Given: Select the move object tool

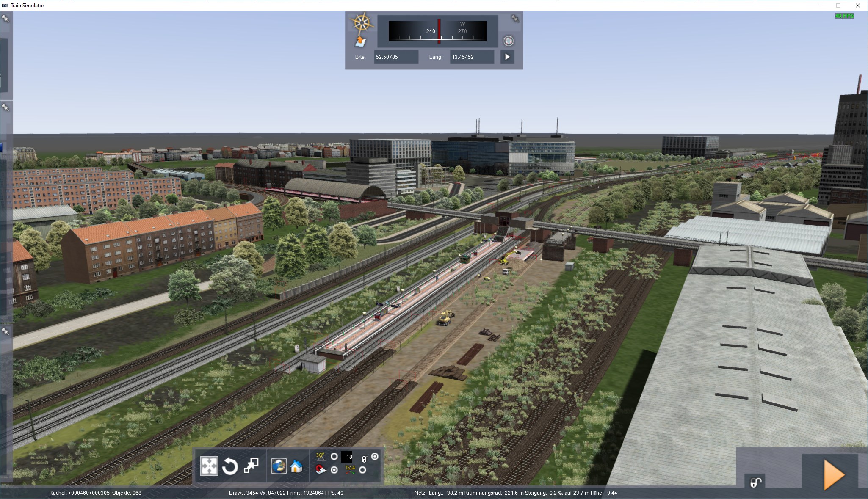Looking at the screenshot, I should (209, 466).
